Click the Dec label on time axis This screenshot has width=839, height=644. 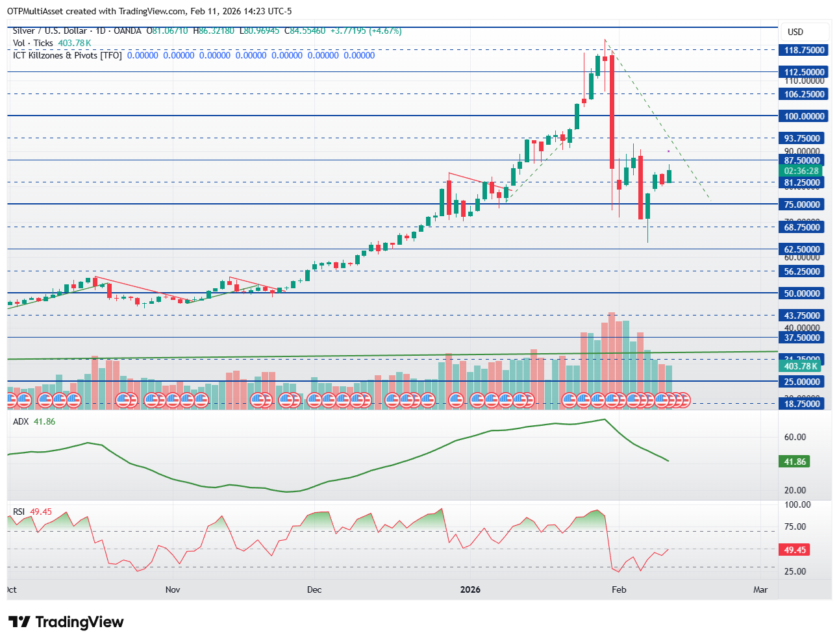pyautogui.click(x=314, y=589)
